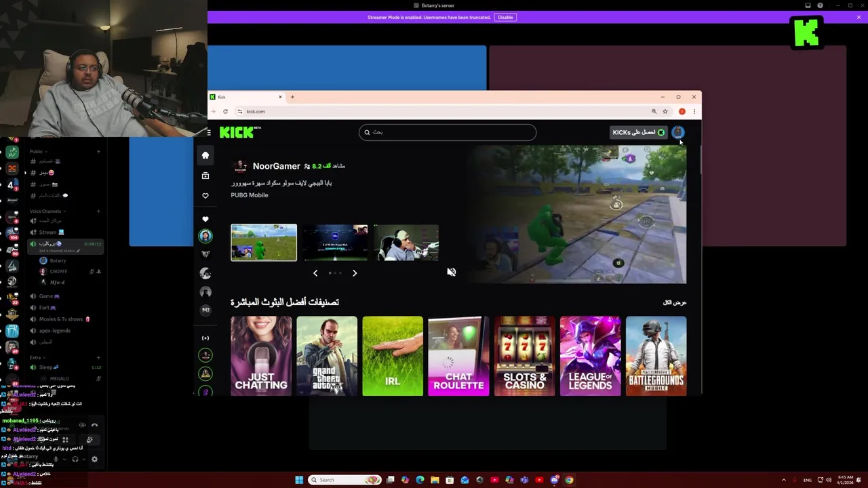
Task: Click View All link above categories
Action: click(675, 302)
